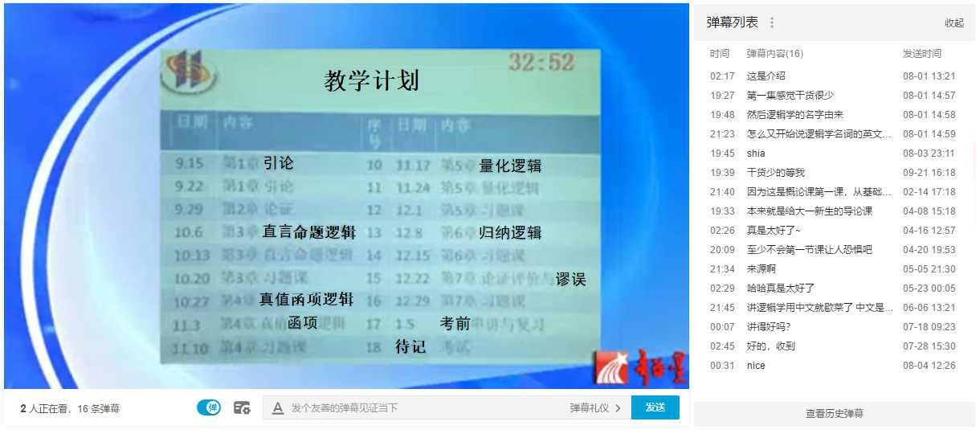Expand the chevron beside 弹幕礼仪
980x438 pixels.
point(618,408)
